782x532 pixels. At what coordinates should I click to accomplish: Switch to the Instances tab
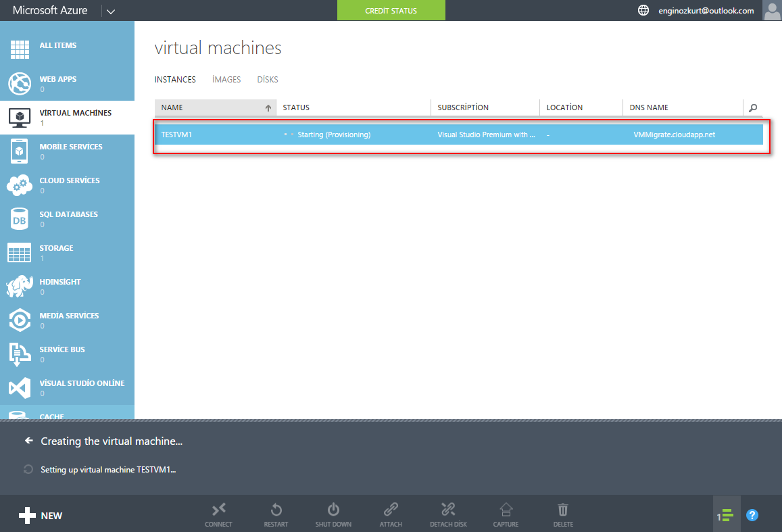pos(175,79)
